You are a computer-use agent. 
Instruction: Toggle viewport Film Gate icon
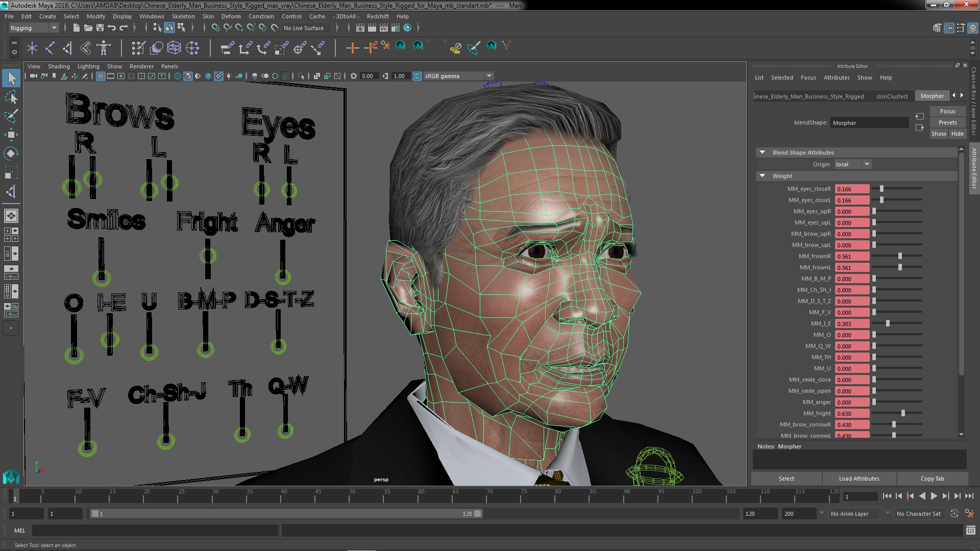click(x=111, y=76)
